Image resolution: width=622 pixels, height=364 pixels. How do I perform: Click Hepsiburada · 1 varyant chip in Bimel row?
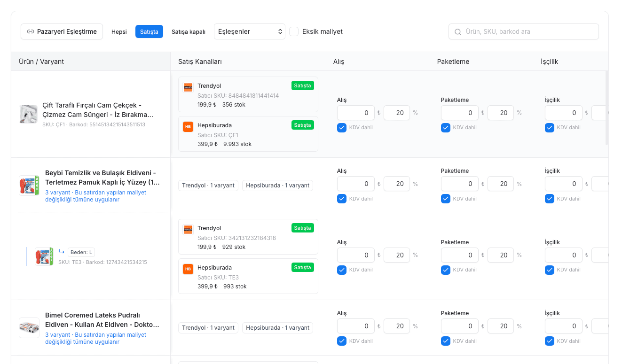(278, 328)
